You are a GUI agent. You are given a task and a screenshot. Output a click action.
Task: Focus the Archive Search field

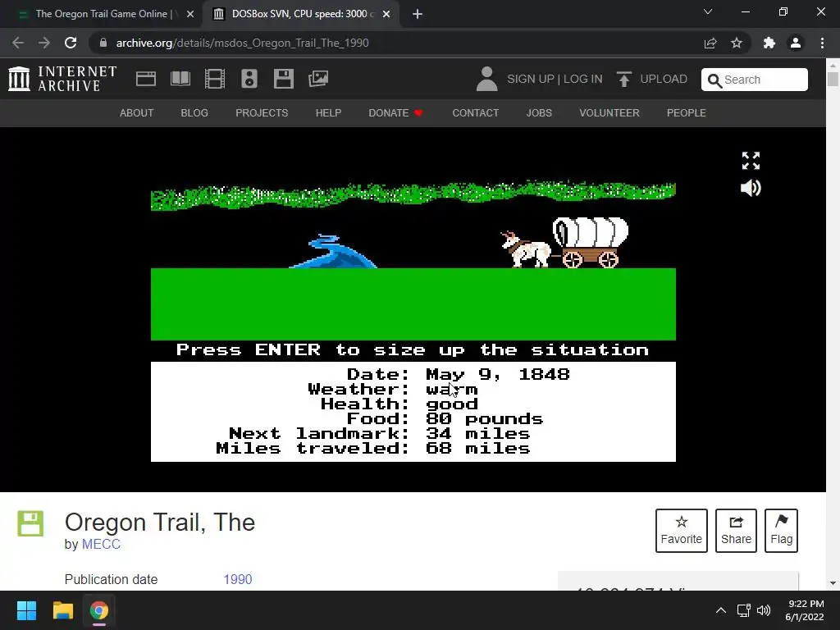[755, 80]
